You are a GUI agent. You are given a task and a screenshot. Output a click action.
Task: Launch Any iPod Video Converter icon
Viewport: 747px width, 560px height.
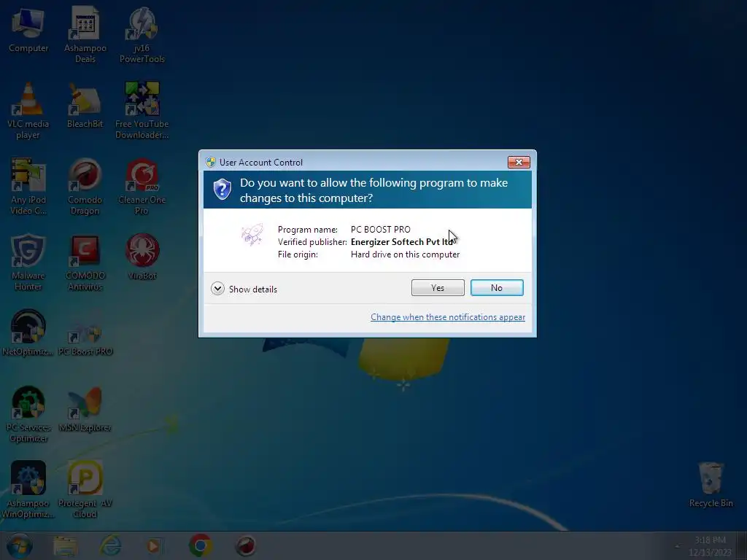(x=28, y=186)
